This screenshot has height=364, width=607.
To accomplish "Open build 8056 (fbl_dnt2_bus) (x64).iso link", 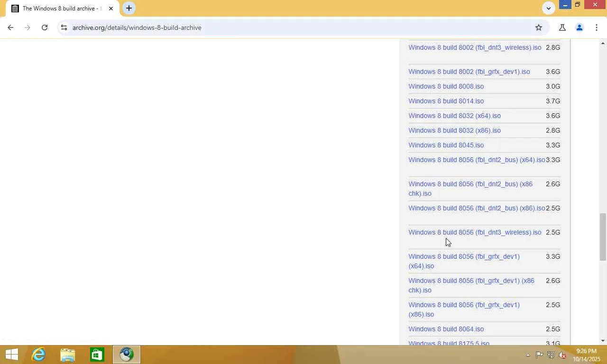I will [477, 160].
